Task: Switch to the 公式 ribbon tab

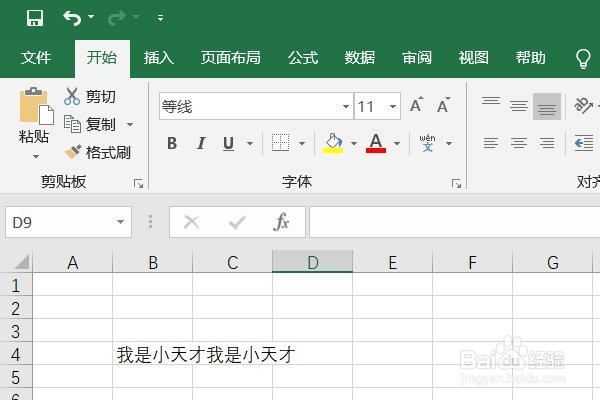Action: point(303,58)
